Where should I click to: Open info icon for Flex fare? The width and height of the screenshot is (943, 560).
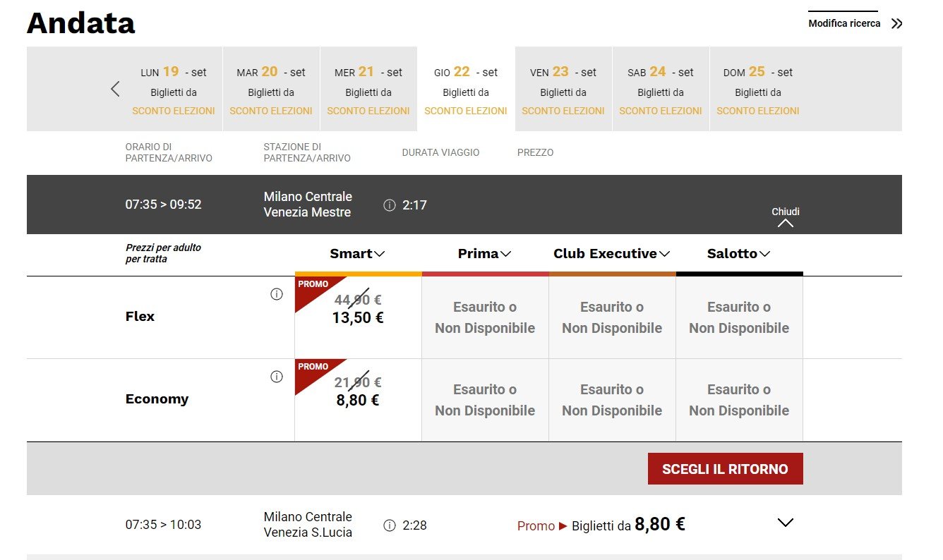tap(277, 295)
